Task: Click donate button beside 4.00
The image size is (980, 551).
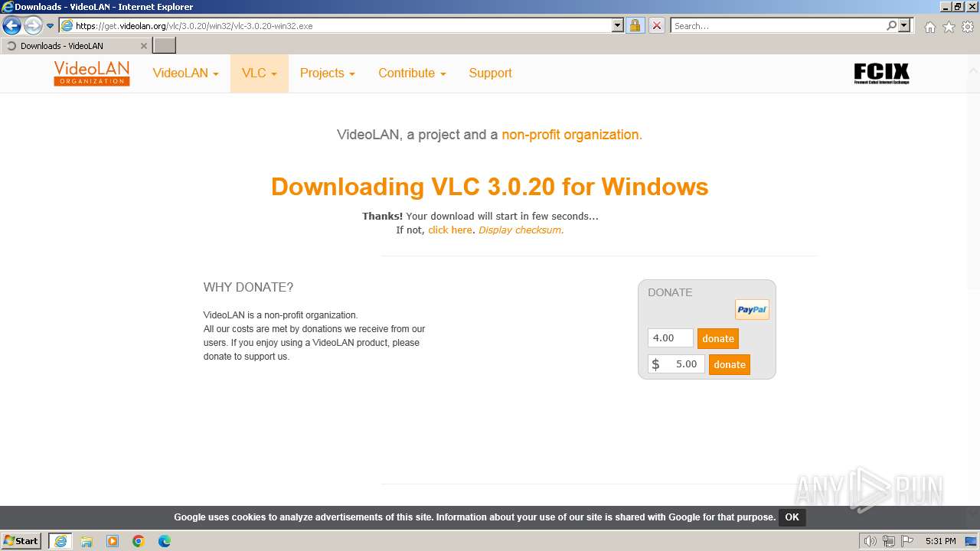Action: pyautogui.click(x=718, y=338)
